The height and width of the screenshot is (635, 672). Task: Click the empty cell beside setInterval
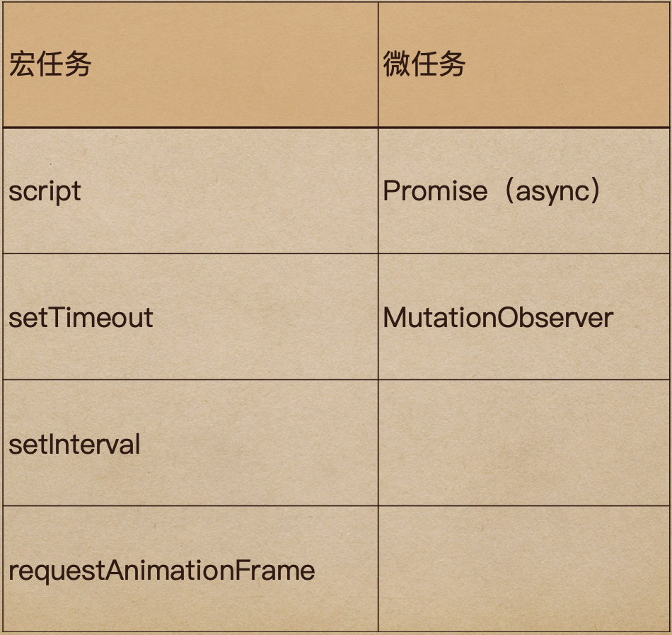(x=523, y=443)
